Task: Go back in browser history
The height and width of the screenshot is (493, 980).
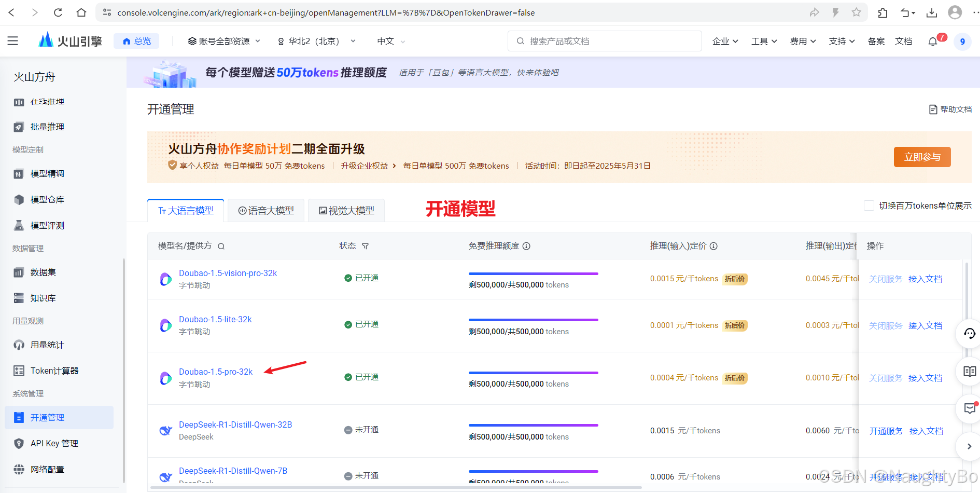Action: click(x=12, y=12)
